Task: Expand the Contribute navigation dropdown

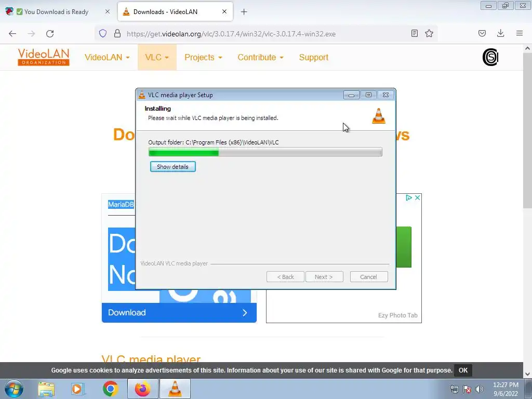Action: coord(260,57)
